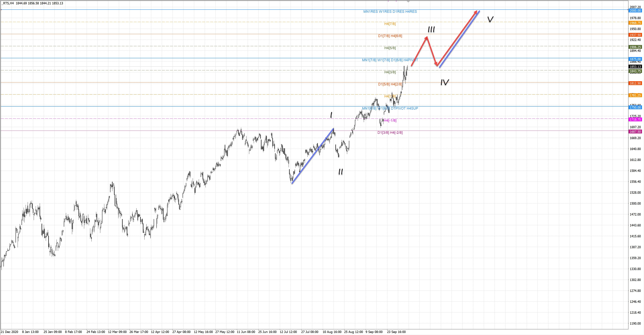Click the wave II label
This screenshot has height=335, width=644.
(x=340, y=172)
